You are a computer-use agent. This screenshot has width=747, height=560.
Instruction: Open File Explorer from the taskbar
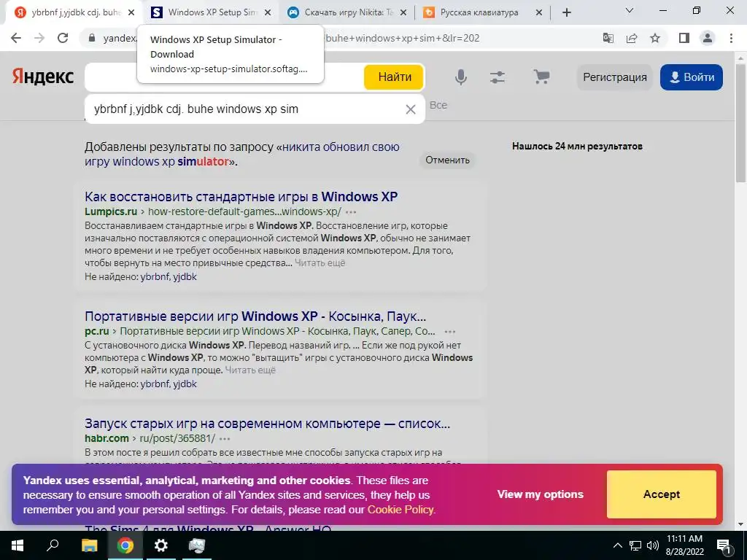(89, 545)
